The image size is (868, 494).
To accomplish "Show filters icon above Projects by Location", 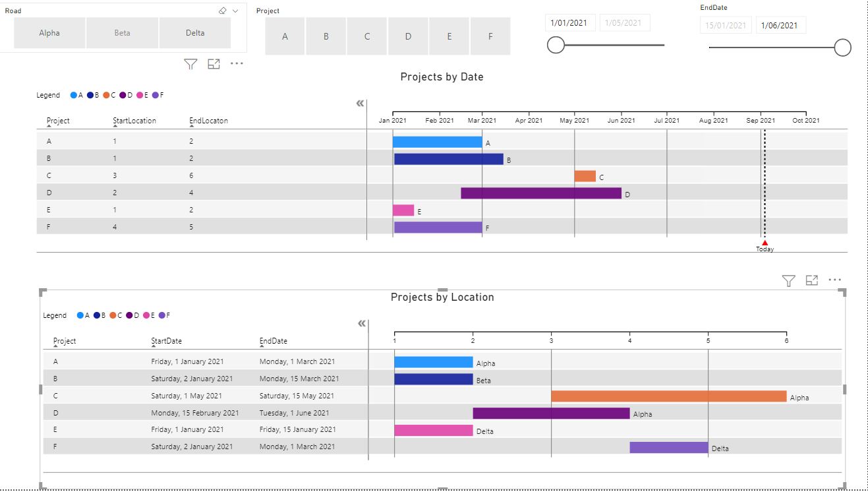I will 788,281.
